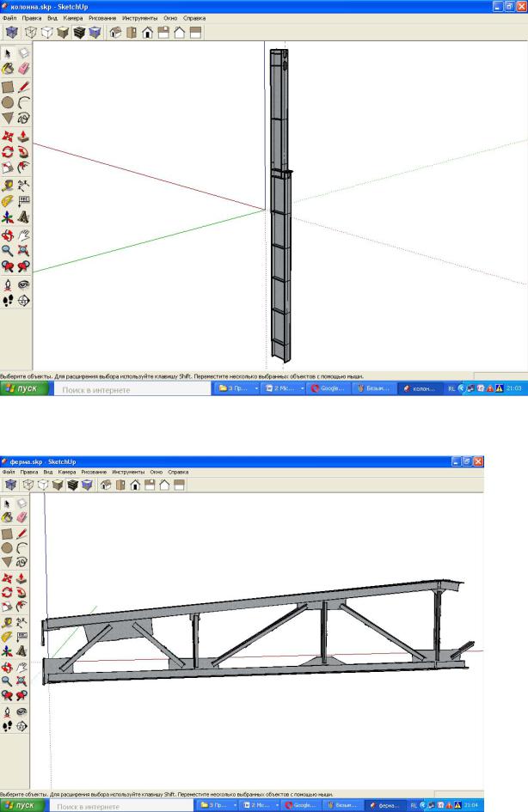Click the пуск Start button in lower taskbar
Viewport: 528px width, 812px height.
coord(21,806)
